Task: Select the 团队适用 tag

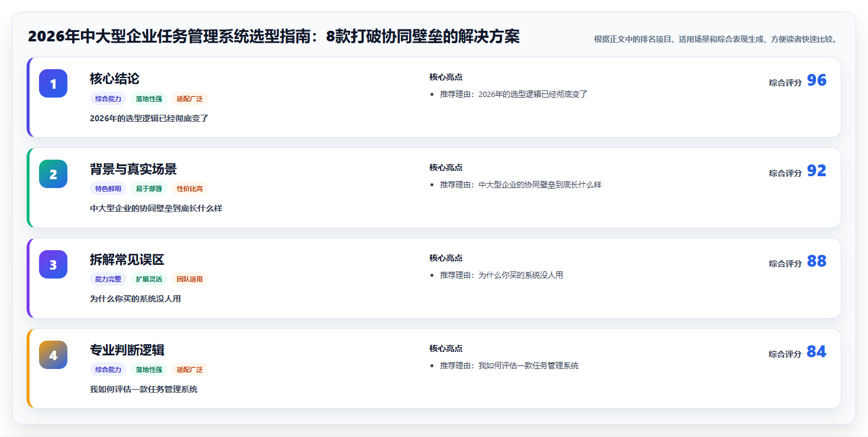Action: coord(190,279)
